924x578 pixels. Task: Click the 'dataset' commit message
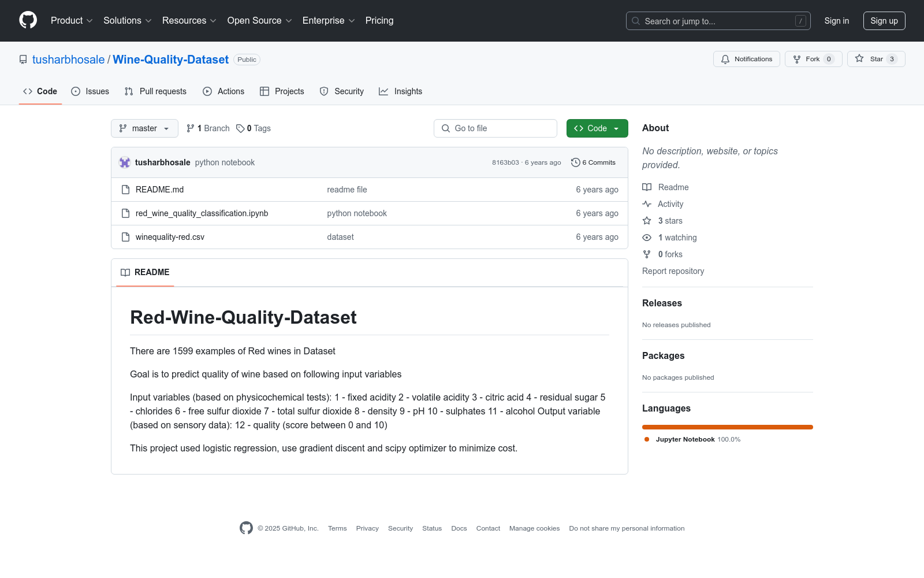pyautogui.click(x=340, y=237)
